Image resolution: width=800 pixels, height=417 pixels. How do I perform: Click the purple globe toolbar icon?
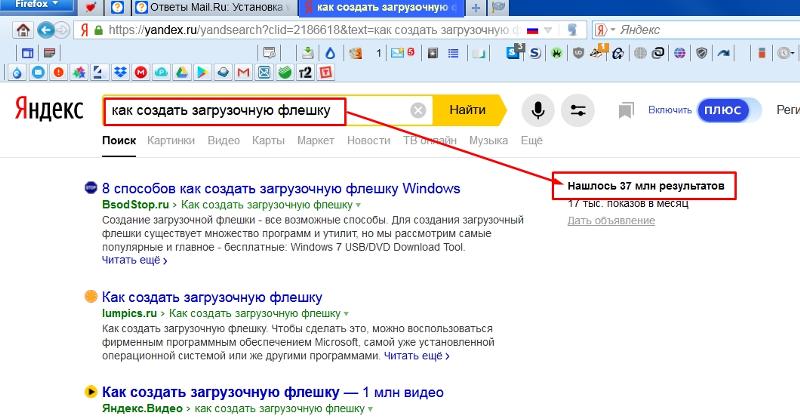pos(679,53)
